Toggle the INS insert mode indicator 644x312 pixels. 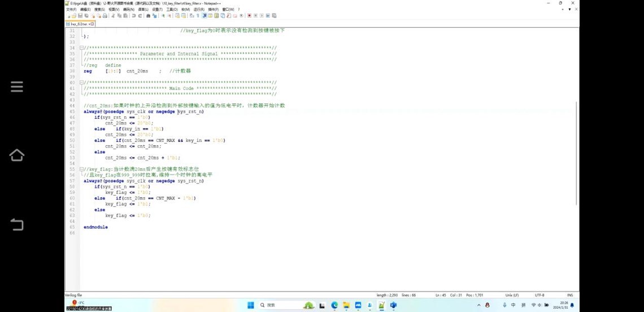click(x=569, y=295)
